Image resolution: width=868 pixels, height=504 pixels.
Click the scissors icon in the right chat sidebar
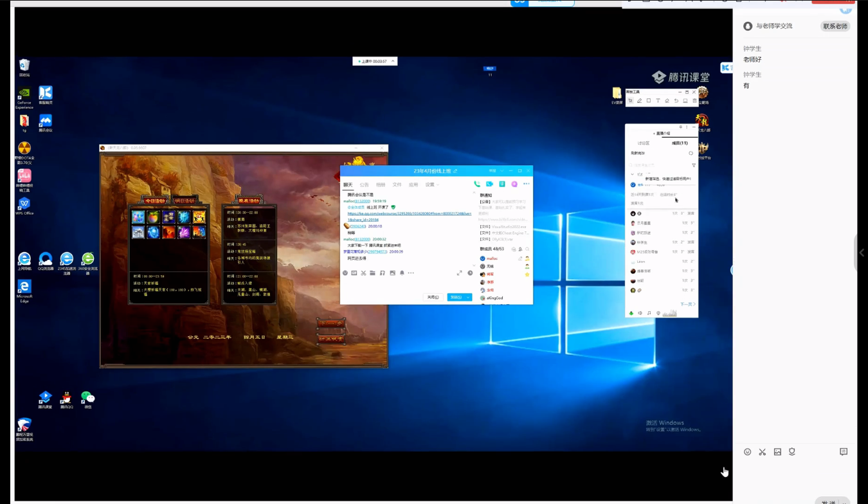click(762, 452)
